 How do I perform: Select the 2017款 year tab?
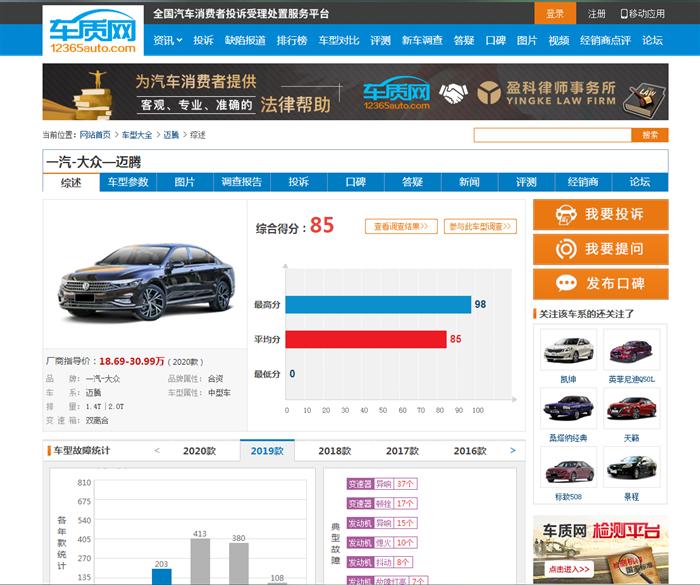point(402,451)
